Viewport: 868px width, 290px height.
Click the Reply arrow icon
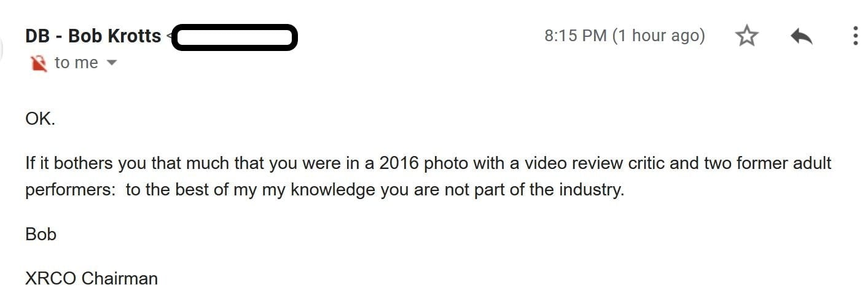[x=802, y=37]
